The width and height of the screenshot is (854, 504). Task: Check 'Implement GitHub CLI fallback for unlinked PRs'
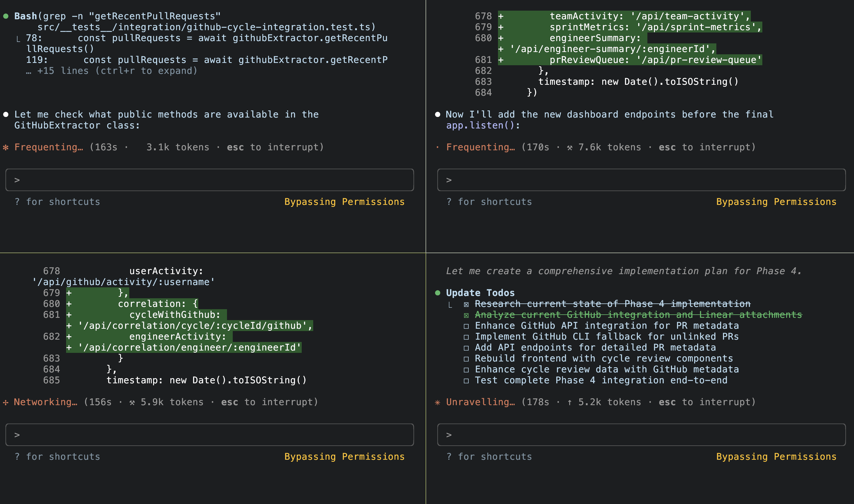coord(466,337)
